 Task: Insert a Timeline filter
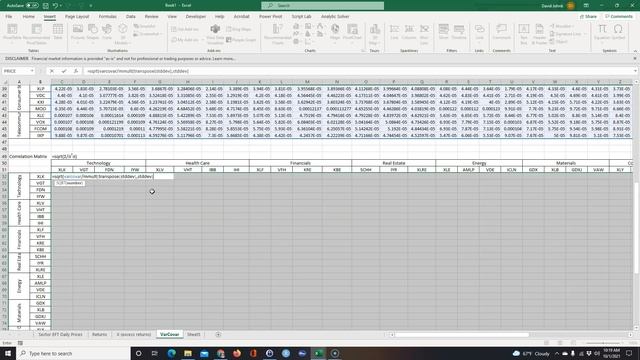coord(459,32)
